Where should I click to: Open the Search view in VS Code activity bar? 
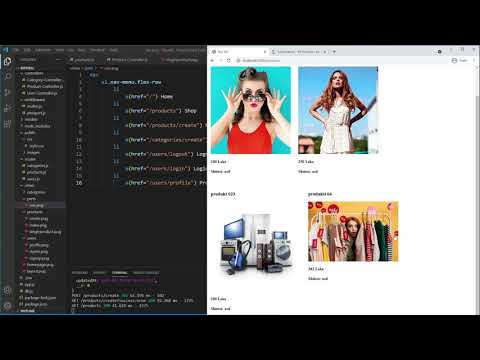click(7, 77)
